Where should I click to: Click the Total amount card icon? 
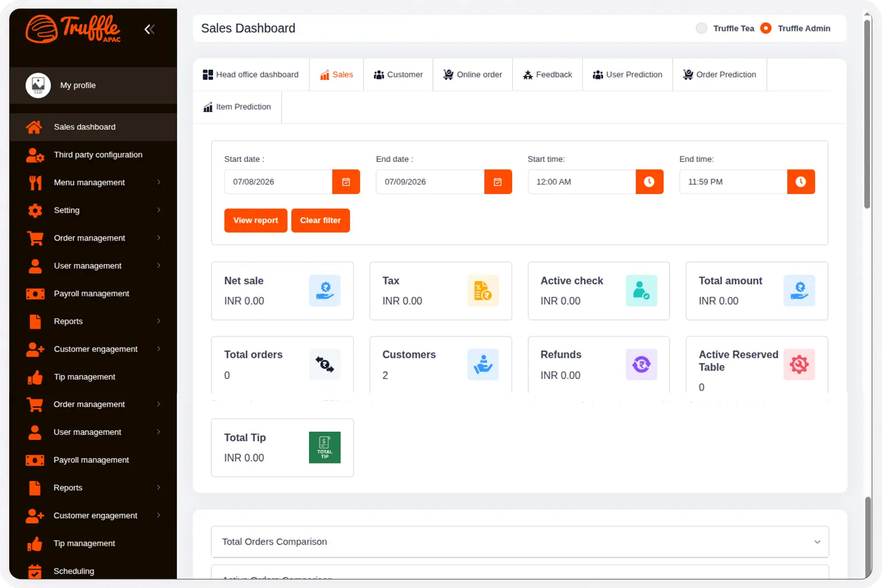[x=799, y=291]
